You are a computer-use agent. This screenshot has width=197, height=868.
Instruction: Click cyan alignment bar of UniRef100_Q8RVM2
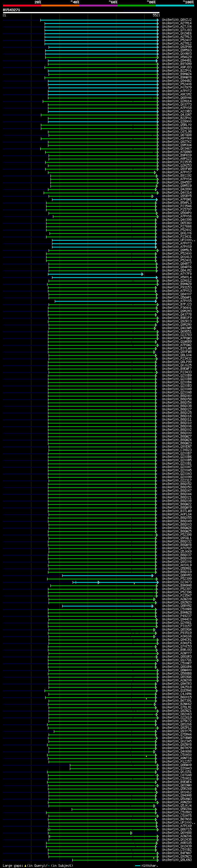[x=108, y=606]
